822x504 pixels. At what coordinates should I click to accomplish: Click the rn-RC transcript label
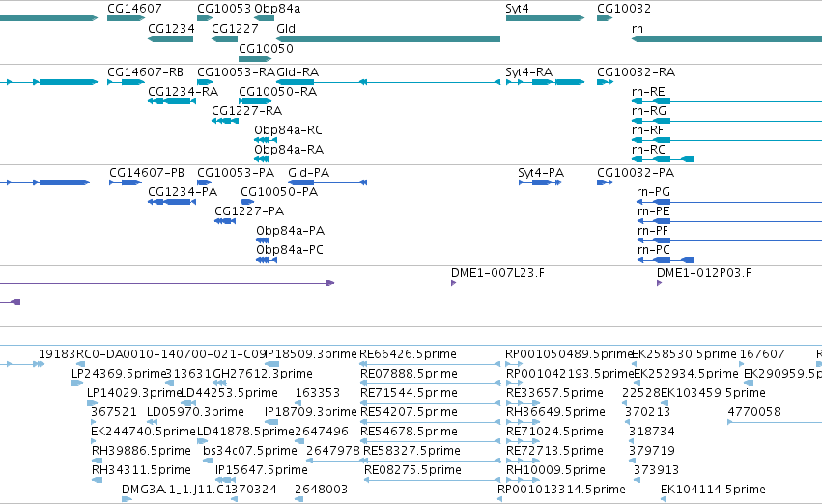pyautogui.click(x=648, y=150)
